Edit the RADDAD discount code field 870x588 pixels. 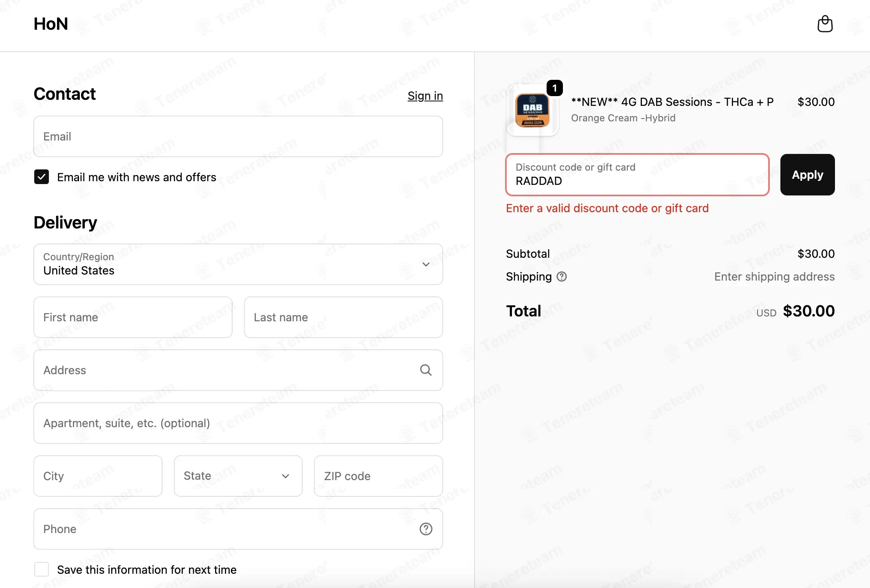click(637, 175)
